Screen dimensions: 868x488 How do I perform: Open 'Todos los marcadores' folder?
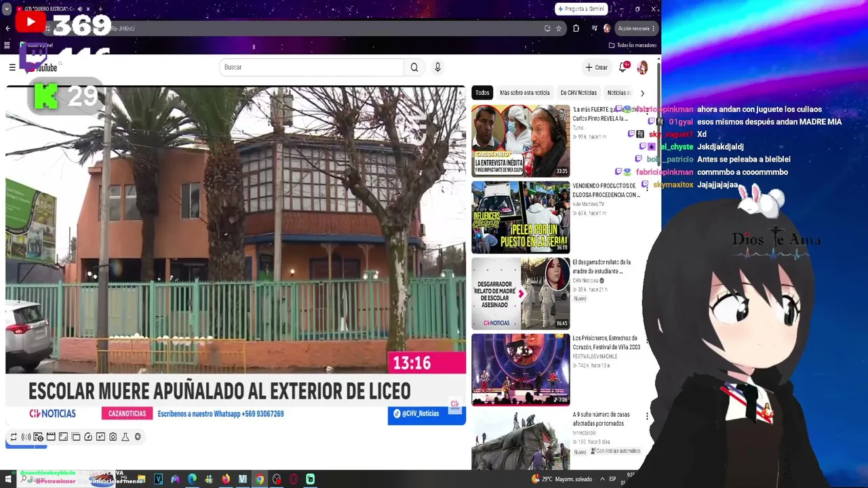tap(633, 45)
